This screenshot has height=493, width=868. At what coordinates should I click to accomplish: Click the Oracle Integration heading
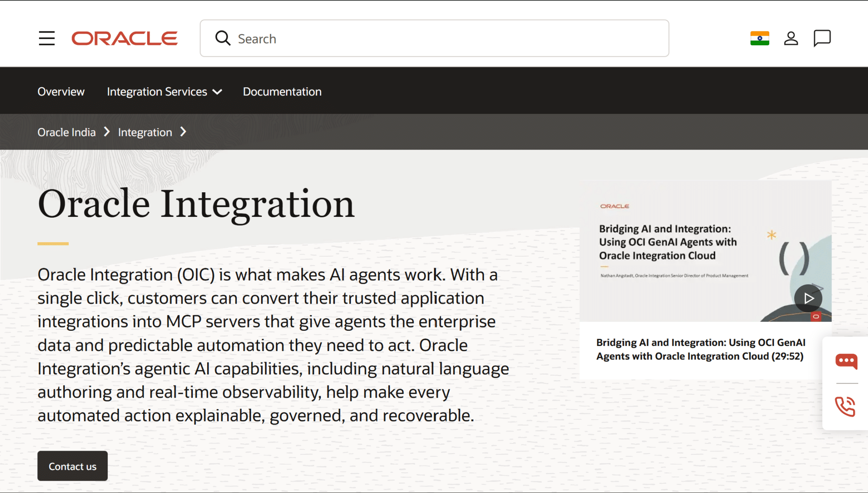(x=196, y=205)
